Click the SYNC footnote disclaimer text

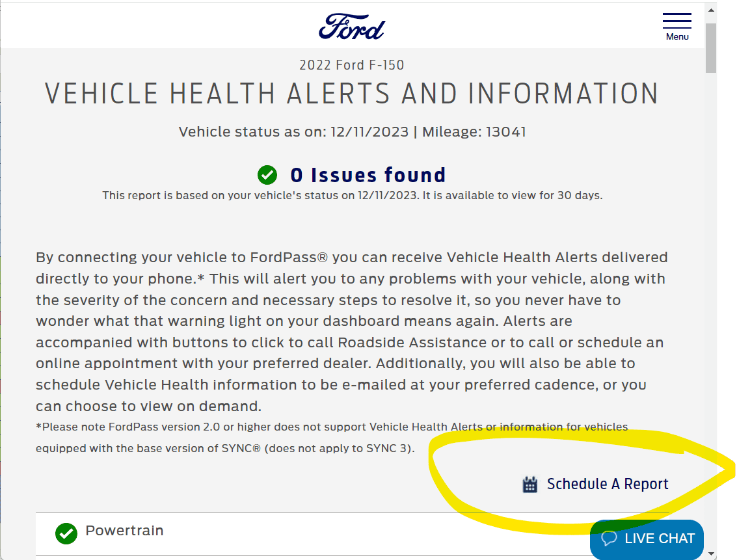tap(332, 438)
